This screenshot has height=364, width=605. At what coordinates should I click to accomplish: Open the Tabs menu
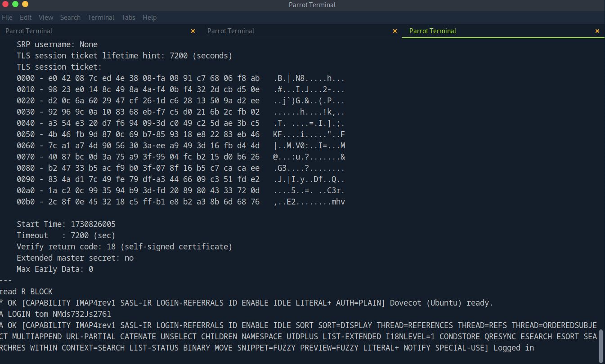pyautogui.click(x=128, y=18)
